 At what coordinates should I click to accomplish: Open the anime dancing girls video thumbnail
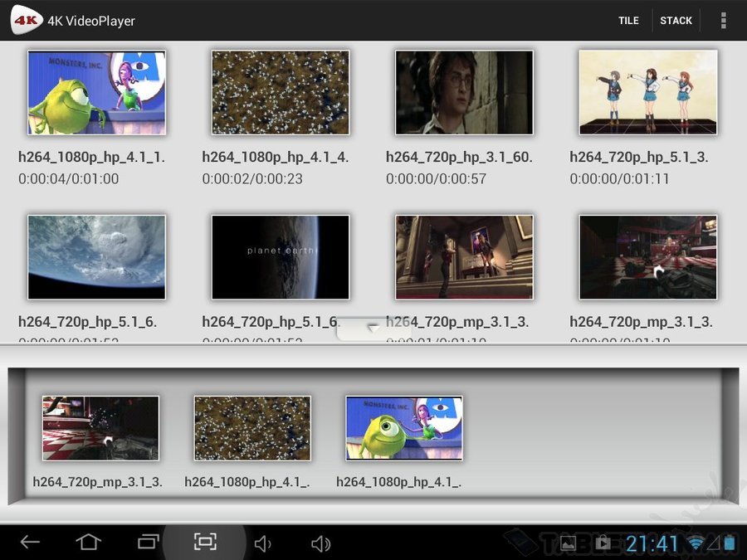[648, 92]
